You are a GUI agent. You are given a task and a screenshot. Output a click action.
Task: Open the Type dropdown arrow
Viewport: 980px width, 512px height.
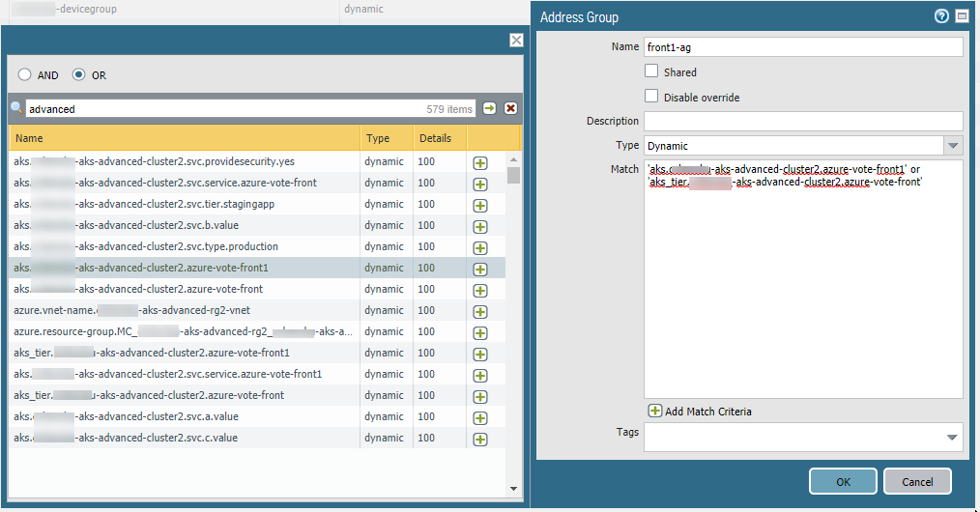(953, 145)
